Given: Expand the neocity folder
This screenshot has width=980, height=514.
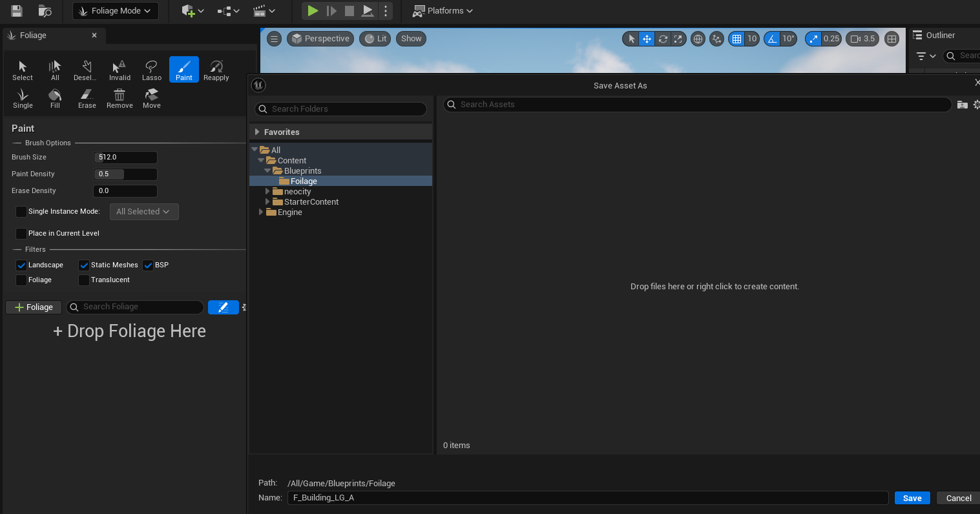Looking at the screenshot, I should [x=267, y=192].
